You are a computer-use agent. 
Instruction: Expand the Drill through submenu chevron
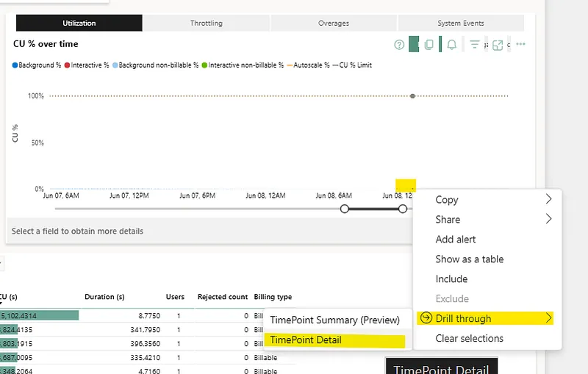point(548,318)
